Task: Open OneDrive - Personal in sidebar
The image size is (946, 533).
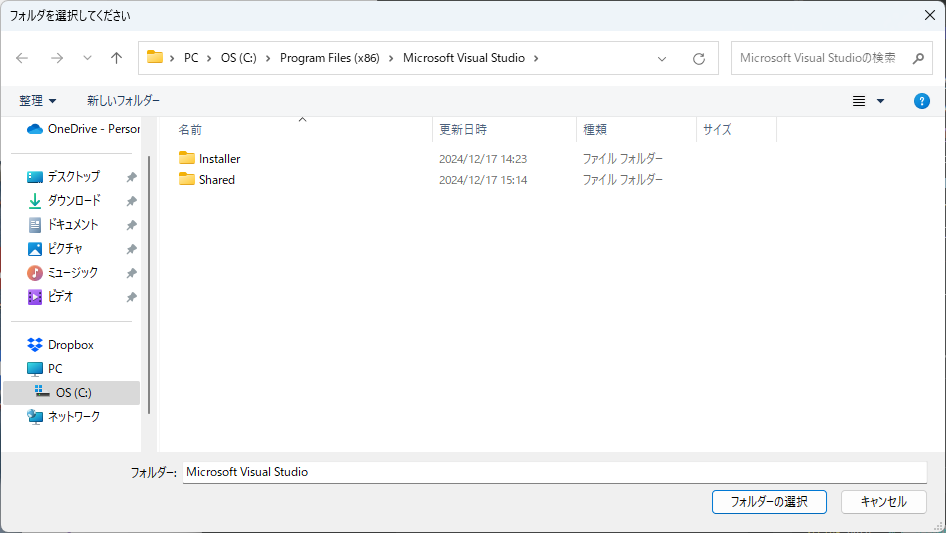Action: (x=83, y=129)
